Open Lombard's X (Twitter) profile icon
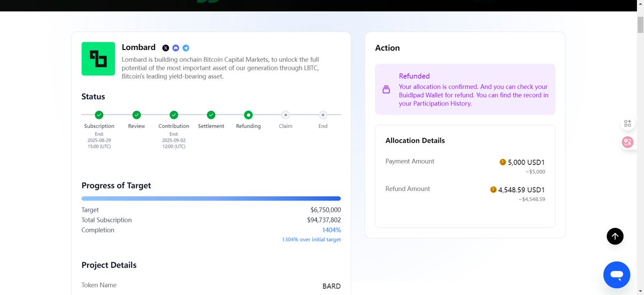 (x=165, y=48)
